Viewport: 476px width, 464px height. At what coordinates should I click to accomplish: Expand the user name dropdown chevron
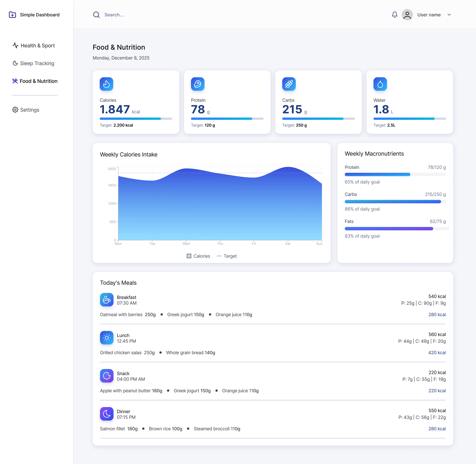tap(449, 15)
